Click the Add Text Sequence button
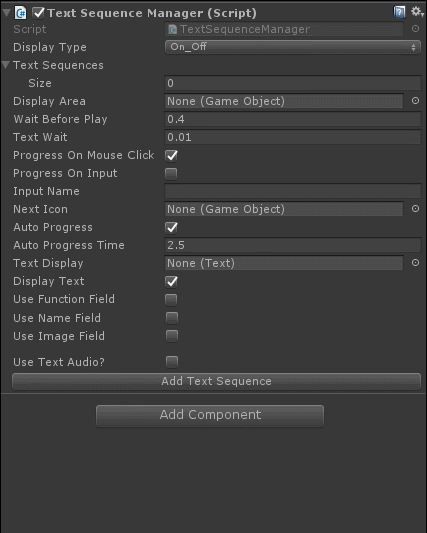Screen dimensions: 427x533 pos(216,381)
